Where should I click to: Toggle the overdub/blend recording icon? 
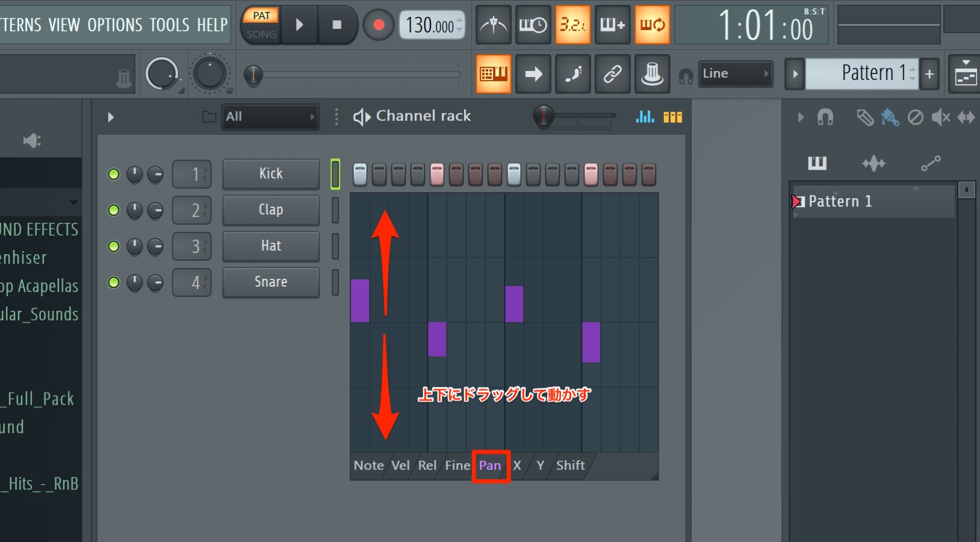coord(612,25)
